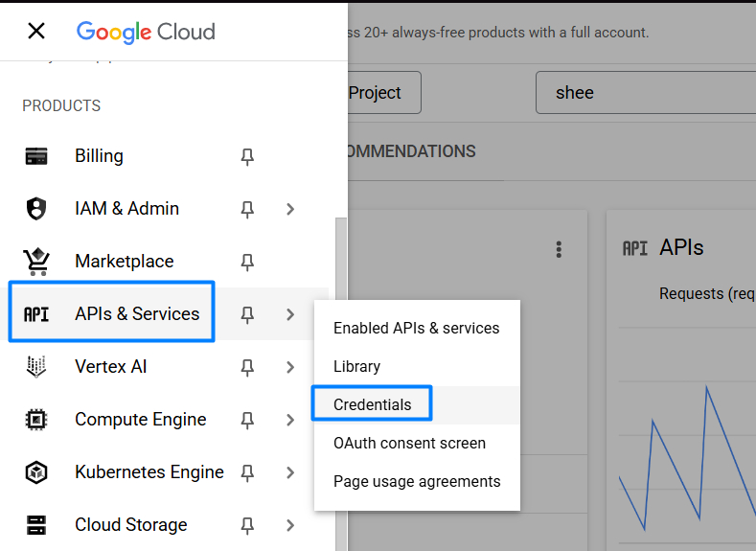The image size is (756, 551).
Task: Choose OAuth consent screen in submenu
Action: pyautogui.click(x=417, y=443)
